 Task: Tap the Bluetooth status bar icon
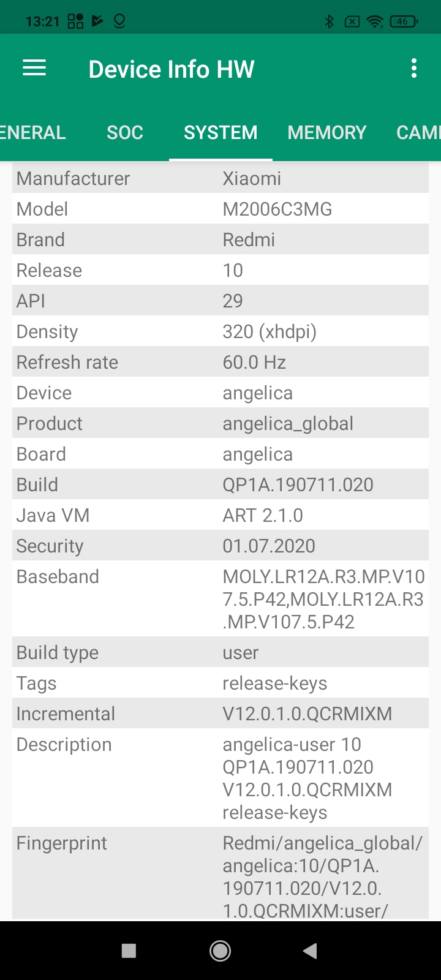[329, 21]
